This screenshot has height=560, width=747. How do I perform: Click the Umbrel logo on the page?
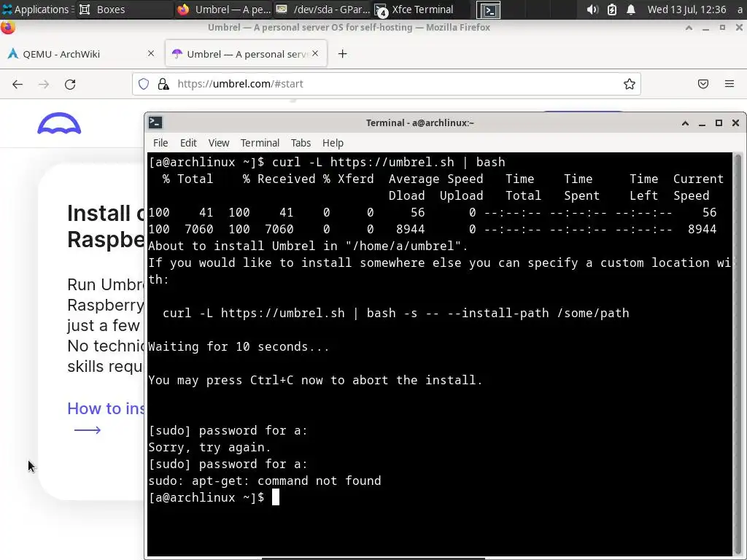(x=59, y=123)
